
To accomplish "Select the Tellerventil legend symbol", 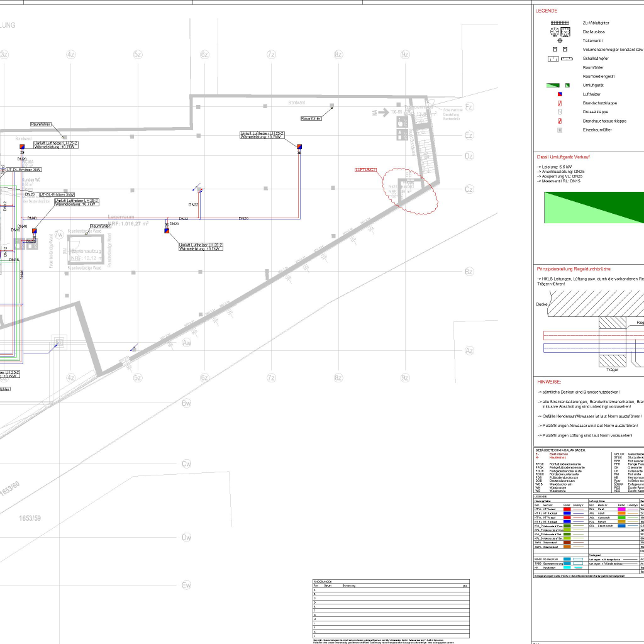I will 559,40.
